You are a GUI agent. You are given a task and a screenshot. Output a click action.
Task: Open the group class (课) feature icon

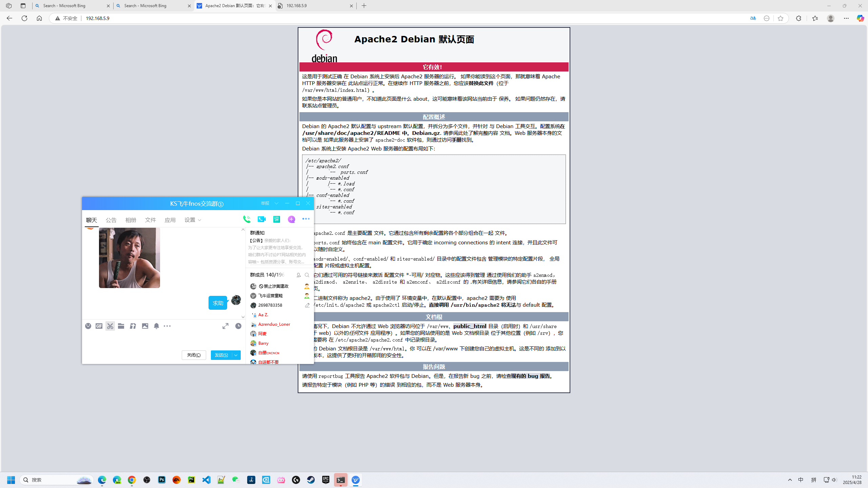pyautogui.click(x=277, y=219)
